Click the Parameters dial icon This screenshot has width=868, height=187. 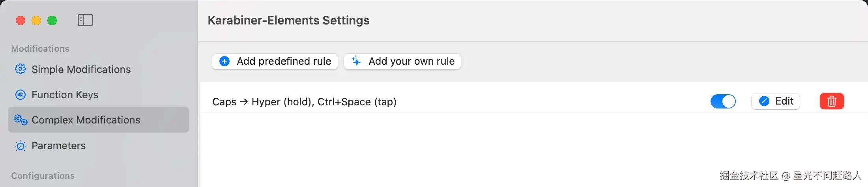21,146
